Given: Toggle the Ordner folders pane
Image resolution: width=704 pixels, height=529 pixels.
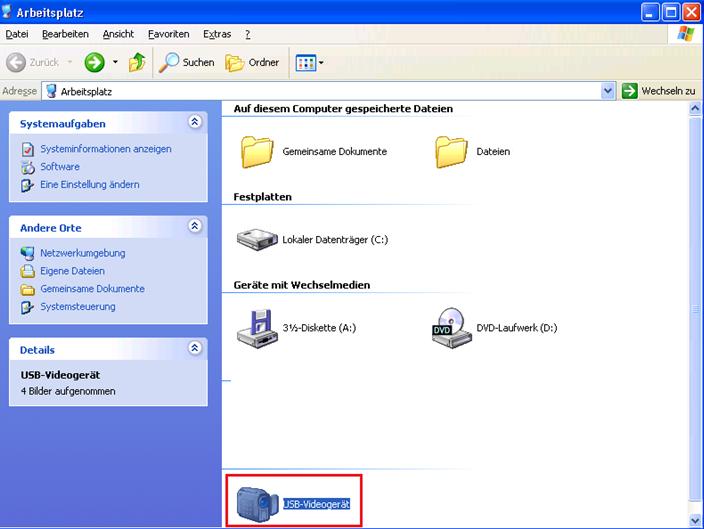Looking at the screenshot, I should click(252, 62).
